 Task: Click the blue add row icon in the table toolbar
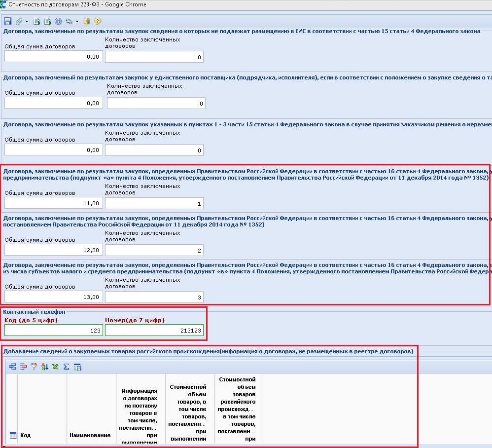[x=12, y=366]
